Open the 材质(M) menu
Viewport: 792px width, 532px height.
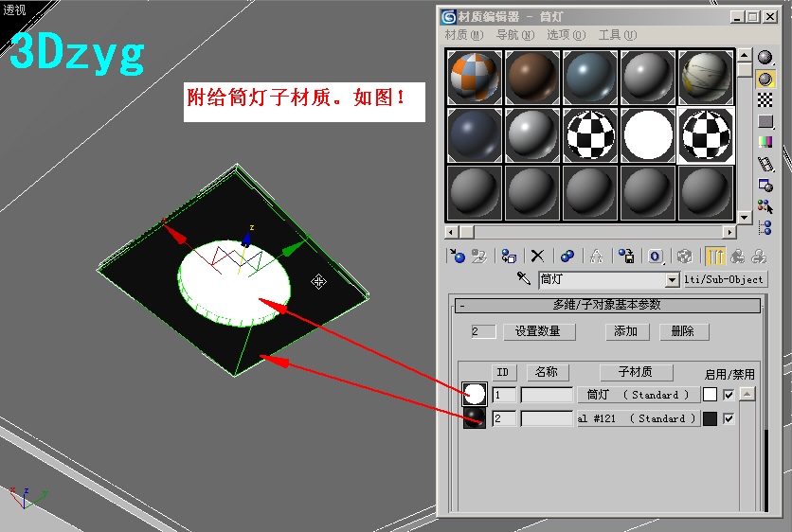(x=463, y=35)
